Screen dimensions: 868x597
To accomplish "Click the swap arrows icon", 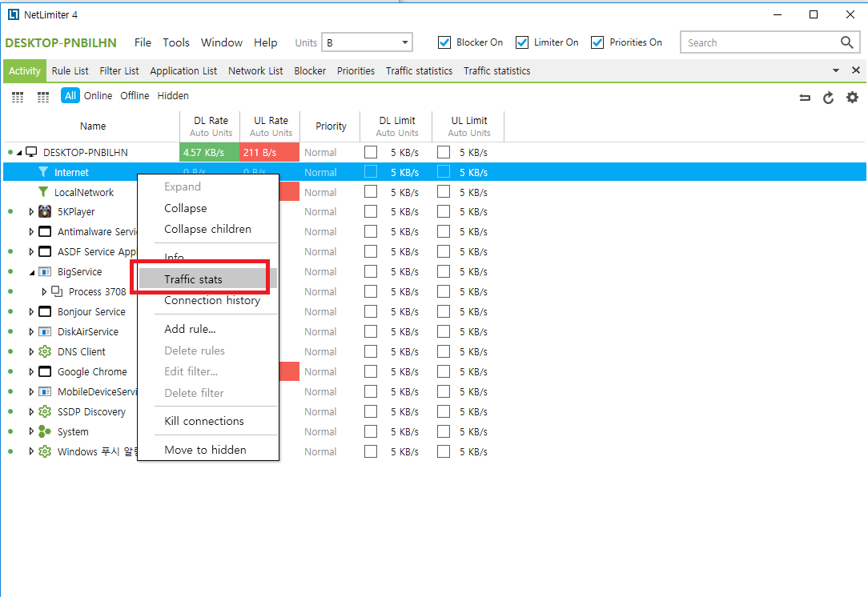I will click(x=805, y=98).
